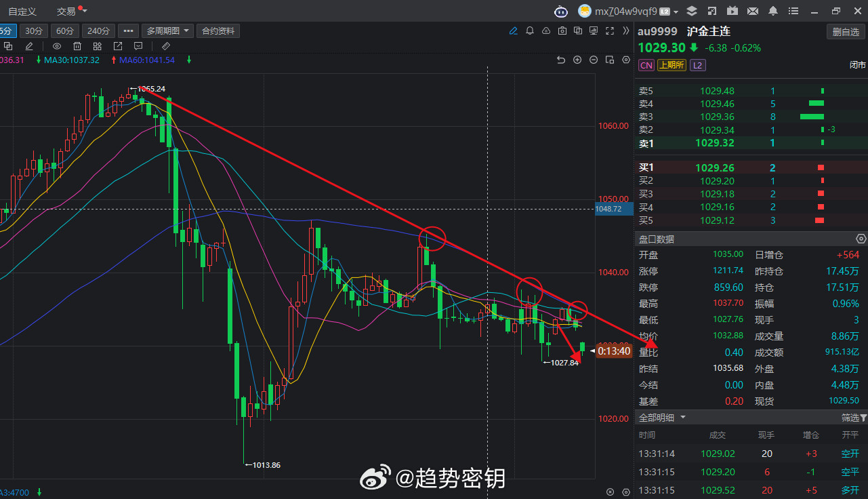Click the screenshot camera icon above chart
868x499 pixels.
pyautogui.click(x=562, y=31)
